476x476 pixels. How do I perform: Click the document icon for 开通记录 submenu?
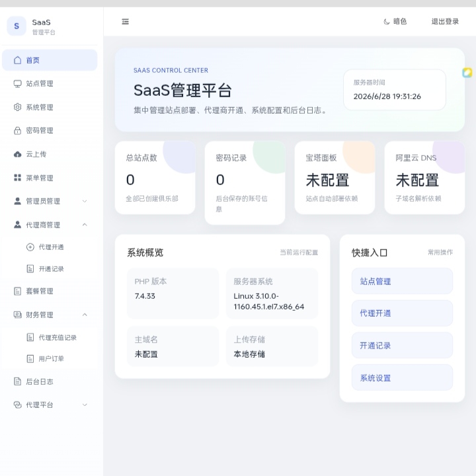[30, 268]
